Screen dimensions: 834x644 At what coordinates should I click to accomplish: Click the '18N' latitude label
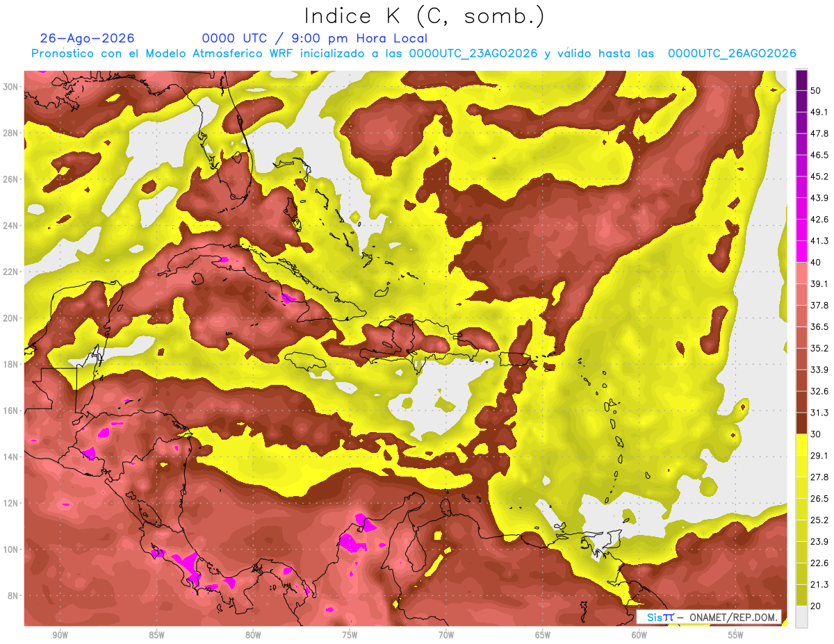[x=11, y=364]
